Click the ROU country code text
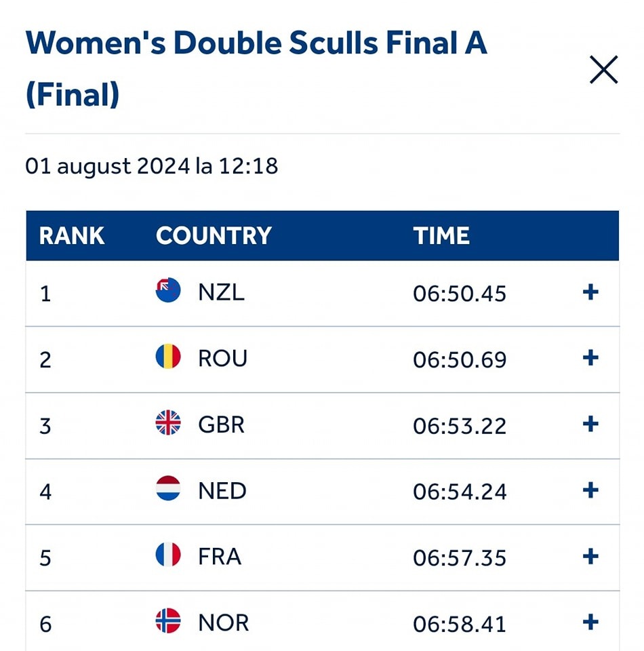644x651 pixels. [223, 358]
